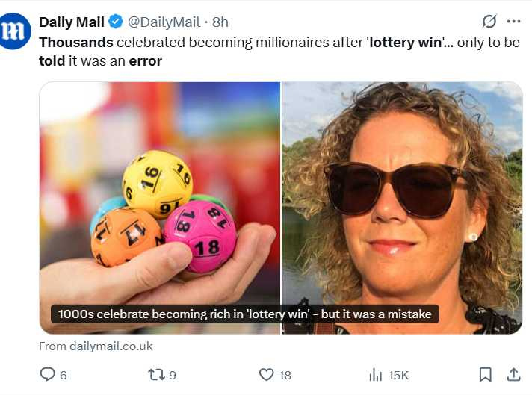532x395 pixels.
Task: Open the 8h timestamp link
Action: (x=220, y=22)
